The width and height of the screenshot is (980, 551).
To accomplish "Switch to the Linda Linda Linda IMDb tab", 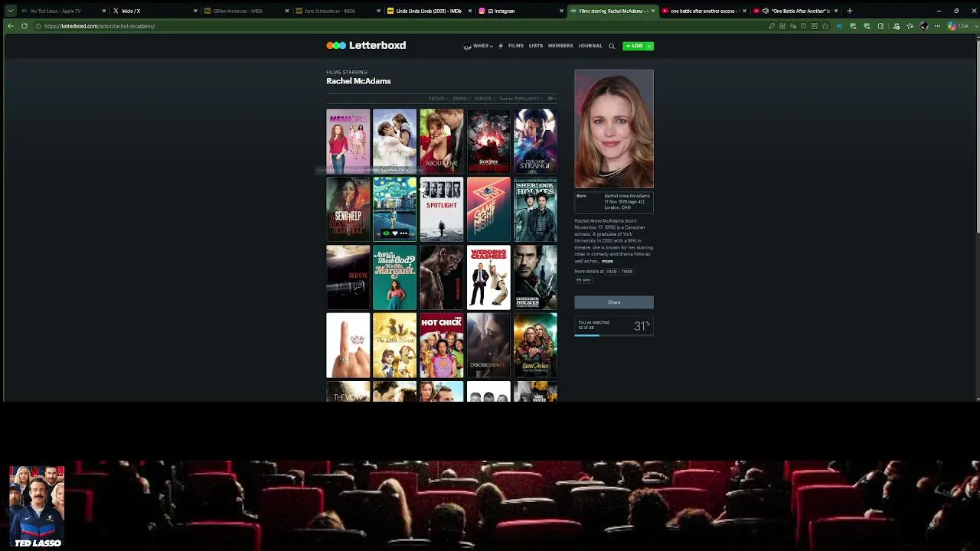I will point(429,11).
